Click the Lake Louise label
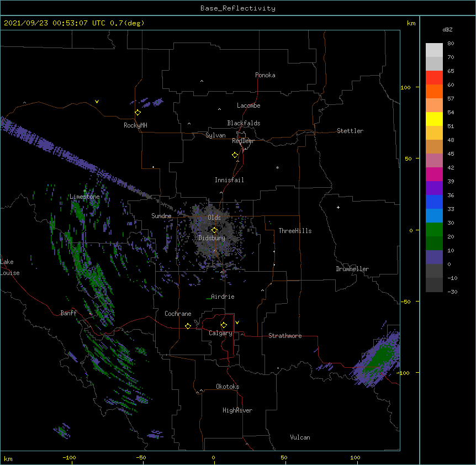This screenshot has width=476, height=465. [x=10, y=267]
